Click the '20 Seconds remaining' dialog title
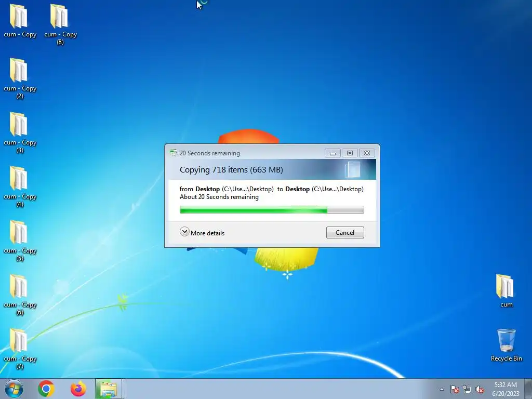532x399 pixels. point(210,153)
